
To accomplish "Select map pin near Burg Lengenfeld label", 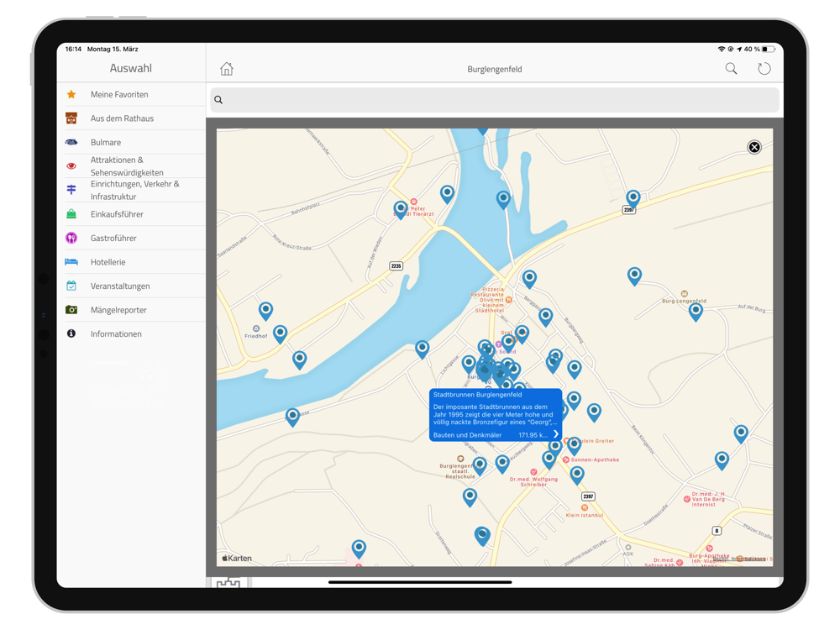I will click(x=696, y=312).
